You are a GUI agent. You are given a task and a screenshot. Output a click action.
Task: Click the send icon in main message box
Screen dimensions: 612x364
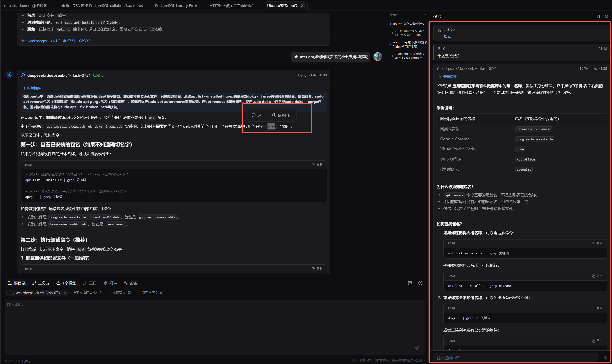tap(416, 348)
